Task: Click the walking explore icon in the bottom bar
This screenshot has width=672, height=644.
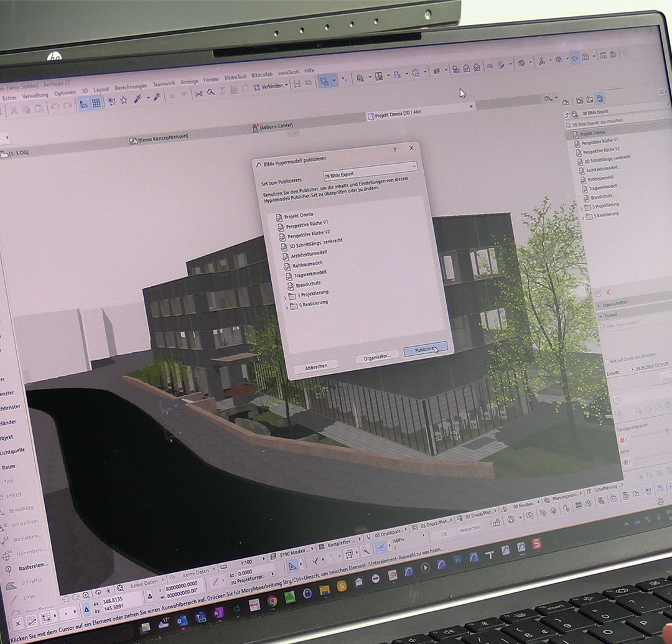Action: click(109, 590)
